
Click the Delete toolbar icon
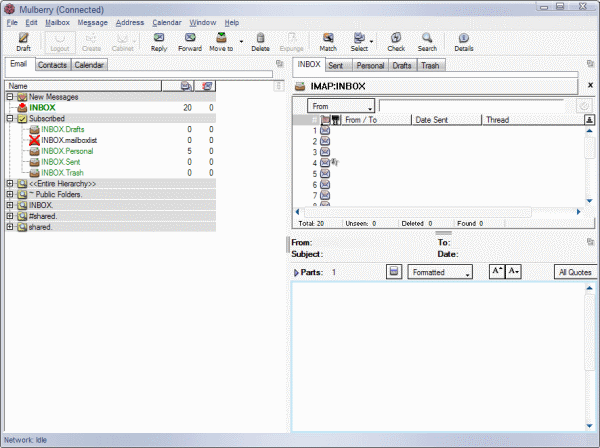click(260, 42)
